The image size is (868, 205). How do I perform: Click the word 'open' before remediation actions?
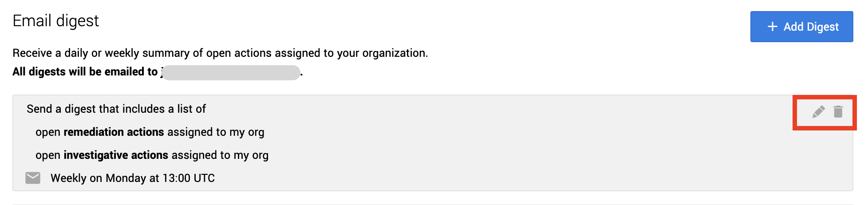pyautogui.click(x=48, y=133)
